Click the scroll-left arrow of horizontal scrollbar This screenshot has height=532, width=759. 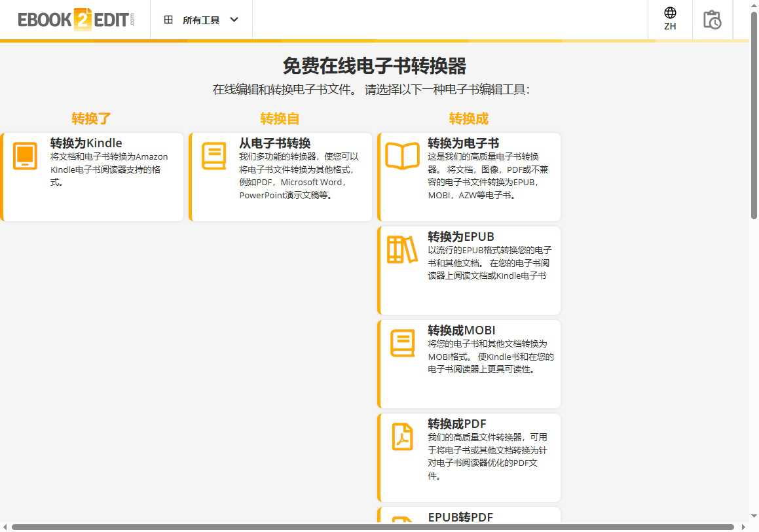(5, 527)
